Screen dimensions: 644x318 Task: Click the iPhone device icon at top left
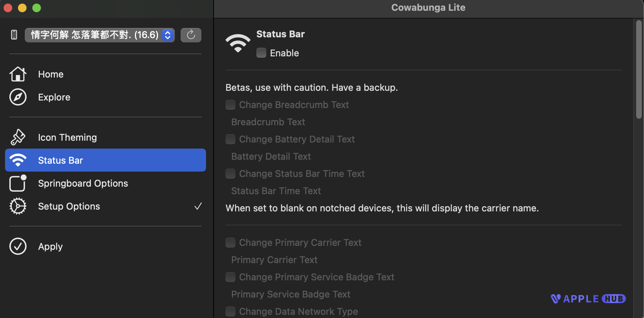click(14, 35)
